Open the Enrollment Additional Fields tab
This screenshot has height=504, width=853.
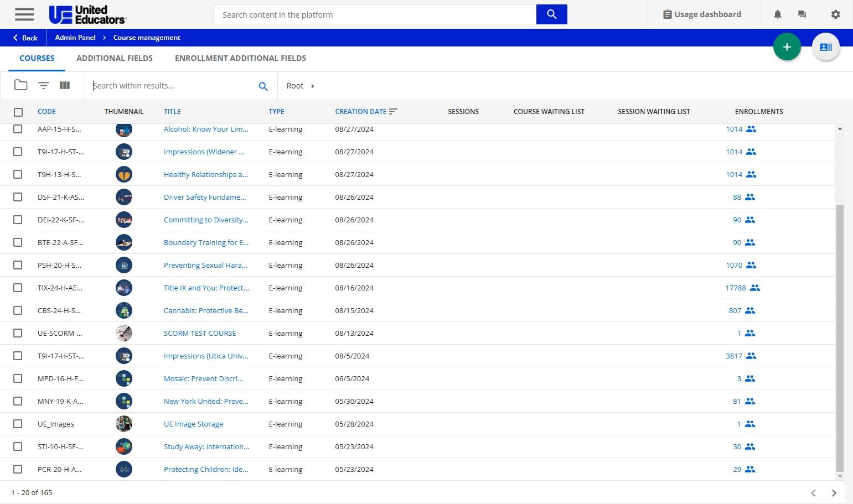(x=240, y=58)
